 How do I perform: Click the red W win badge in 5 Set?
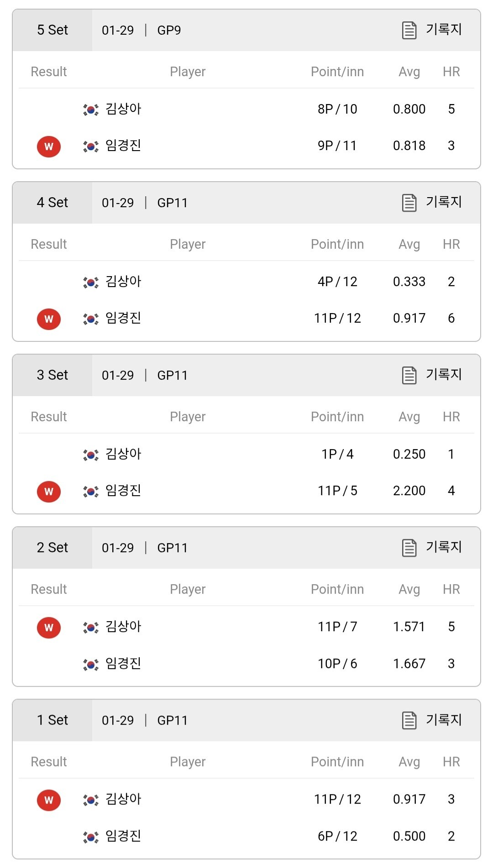coord(49,146)
